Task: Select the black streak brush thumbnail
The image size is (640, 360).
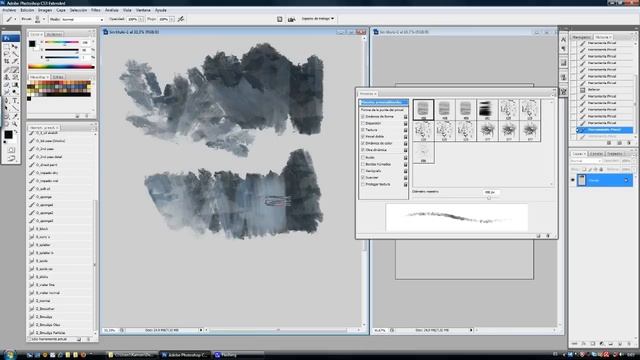Action: [487, 109]
